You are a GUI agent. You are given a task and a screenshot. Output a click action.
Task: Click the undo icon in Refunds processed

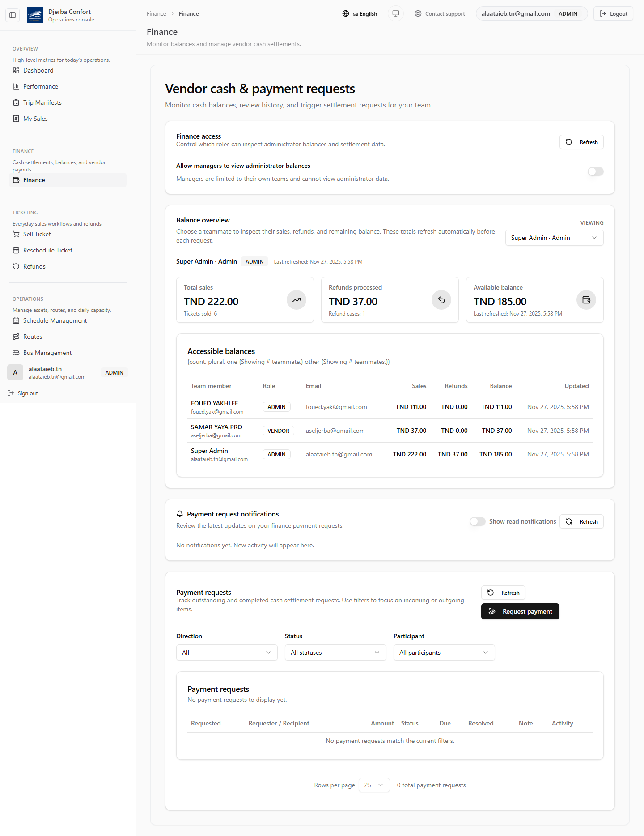tap(441, 300)
